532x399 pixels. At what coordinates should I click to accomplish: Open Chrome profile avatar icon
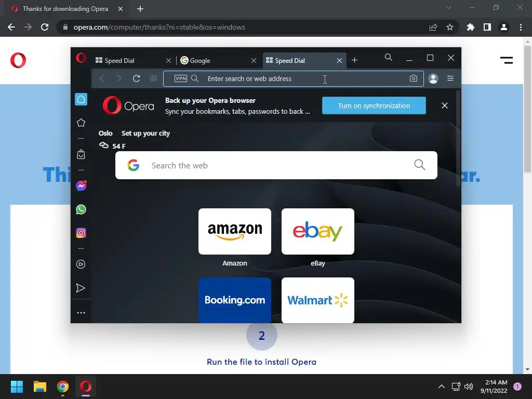click(504, 27)
